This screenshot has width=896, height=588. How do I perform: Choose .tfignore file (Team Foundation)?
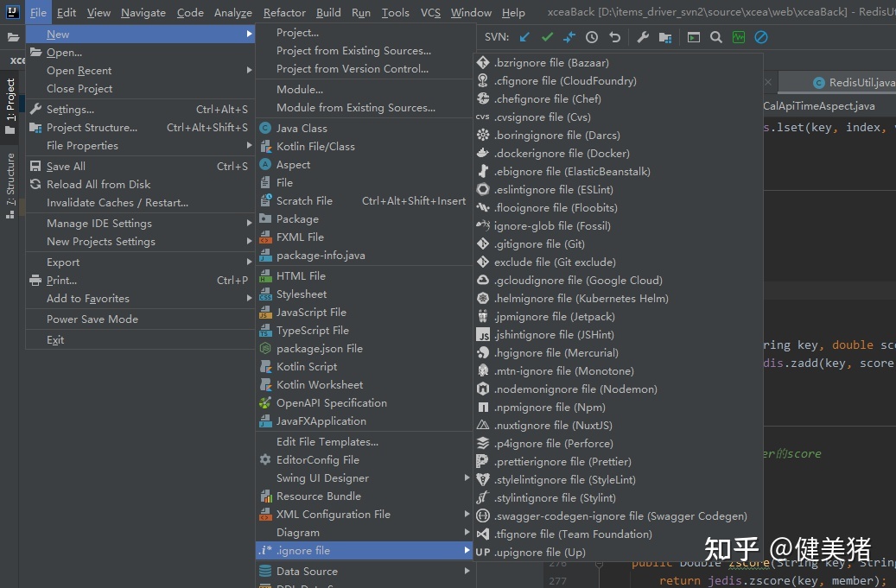[x=619, y=534]
